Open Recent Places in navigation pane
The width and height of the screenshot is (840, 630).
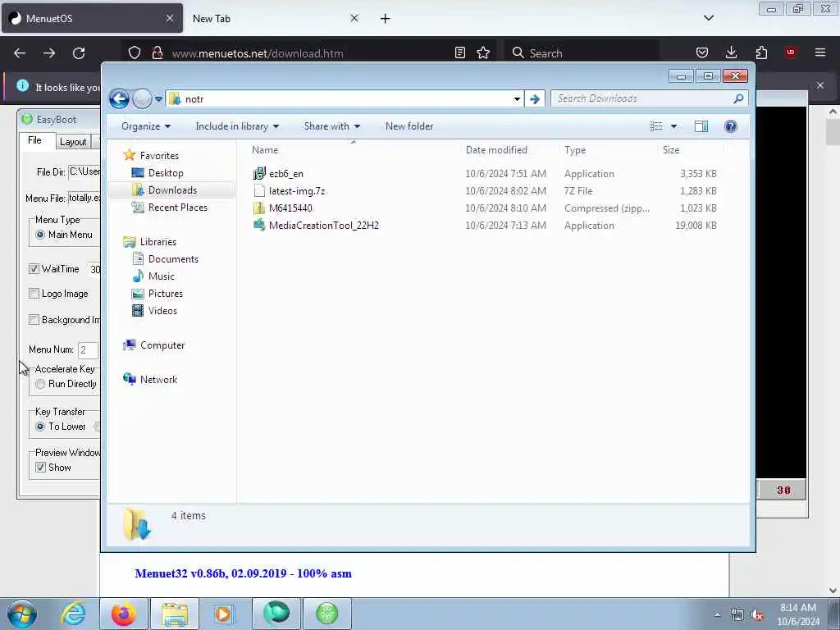click(177, 208)
